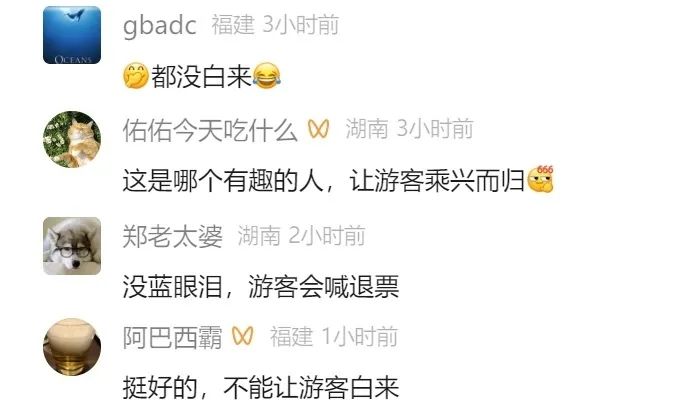Click the gold butterfly badge next to 阿巴西霸
This screenshot has width=693, height=411.
pyautogui.click(x=243, y=336)
